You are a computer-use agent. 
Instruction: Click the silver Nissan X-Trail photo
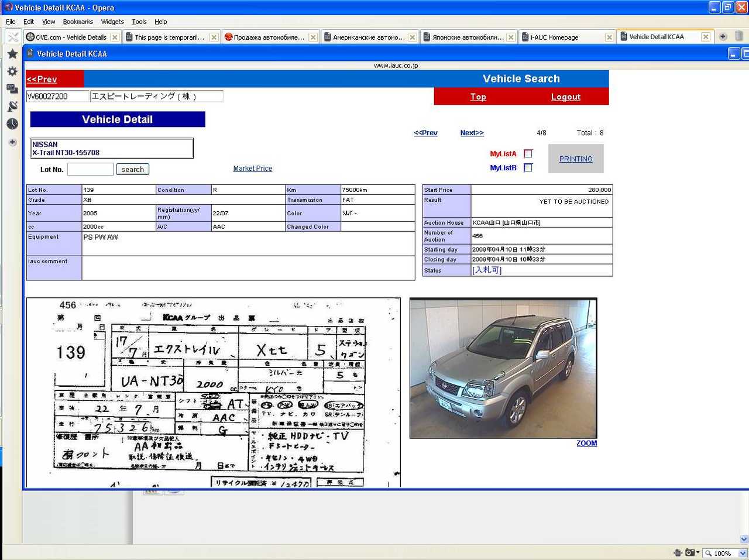(x=503, y=368)
